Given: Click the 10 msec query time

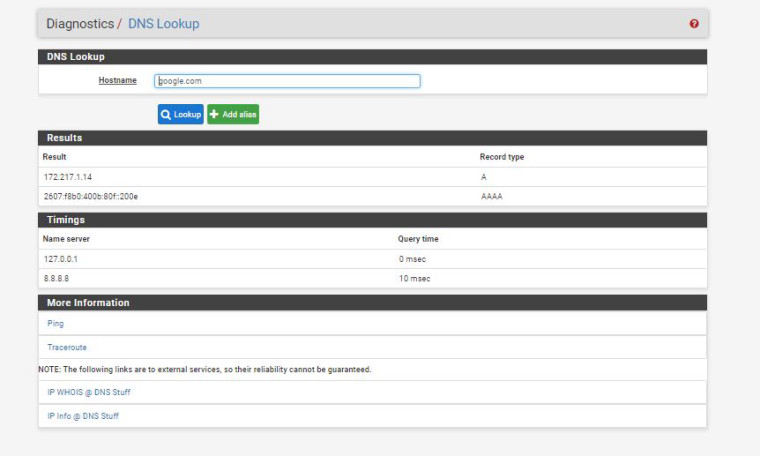Looking at the screenshot, I should click(414, 278).
